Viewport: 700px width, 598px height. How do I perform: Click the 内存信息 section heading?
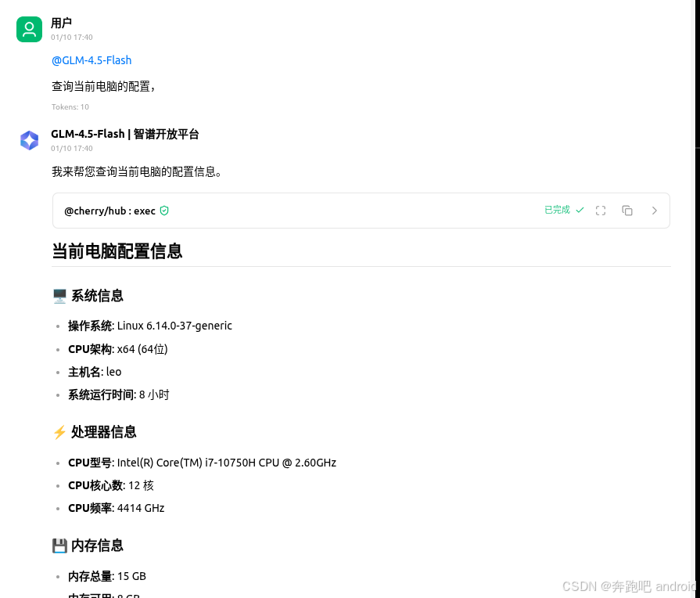coord(97,546)
